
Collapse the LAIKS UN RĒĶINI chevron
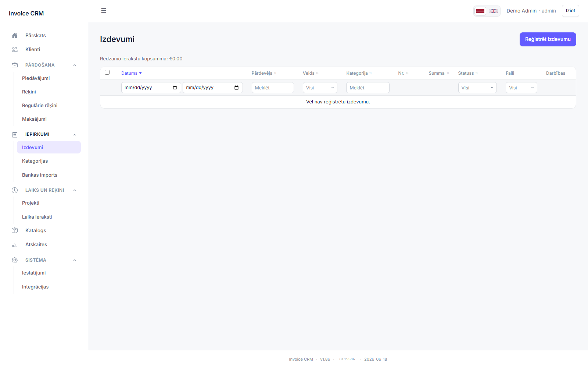pyautogui.click(x=75, y=190)
